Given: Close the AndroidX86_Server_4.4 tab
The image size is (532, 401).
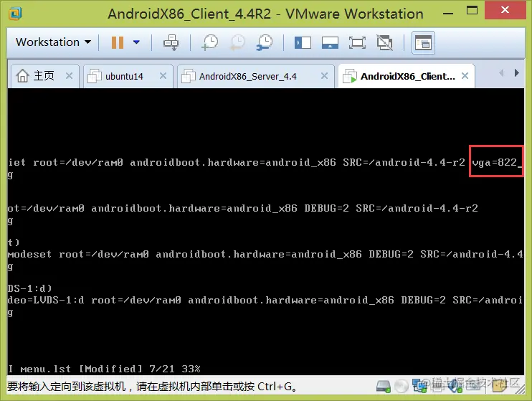Looking at the screenshot, I should click(x=325, y=76).
